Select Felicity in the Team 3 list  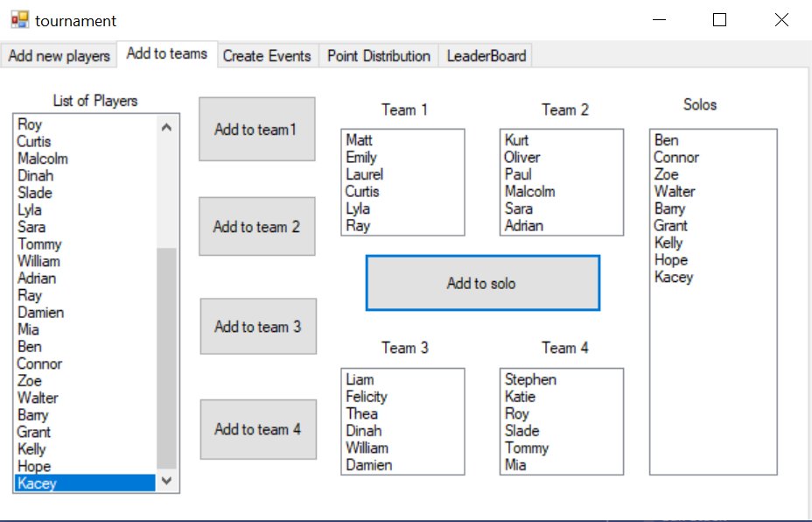click(x=402, y=397)
